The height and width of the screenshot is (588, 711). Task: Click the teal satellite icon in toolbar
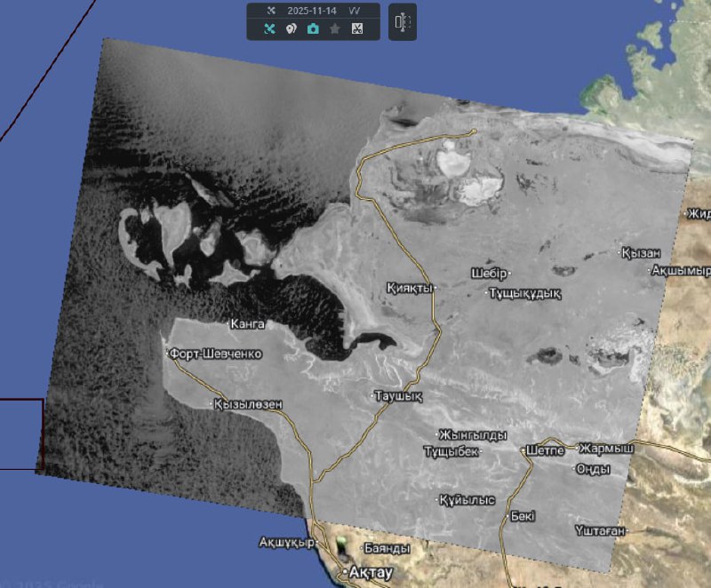270,28
